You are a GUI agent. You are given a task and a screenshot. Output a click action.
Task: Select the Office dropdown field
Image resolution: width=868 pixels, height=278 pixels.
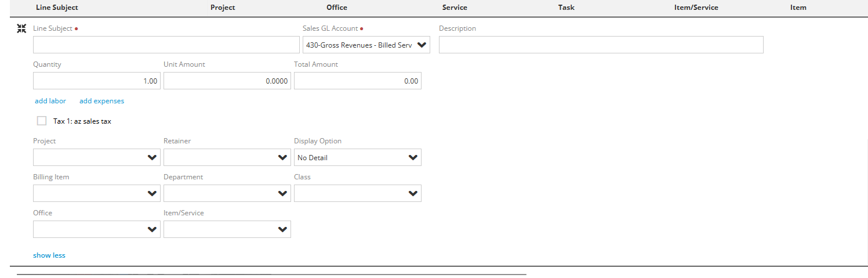coord(97,229)
